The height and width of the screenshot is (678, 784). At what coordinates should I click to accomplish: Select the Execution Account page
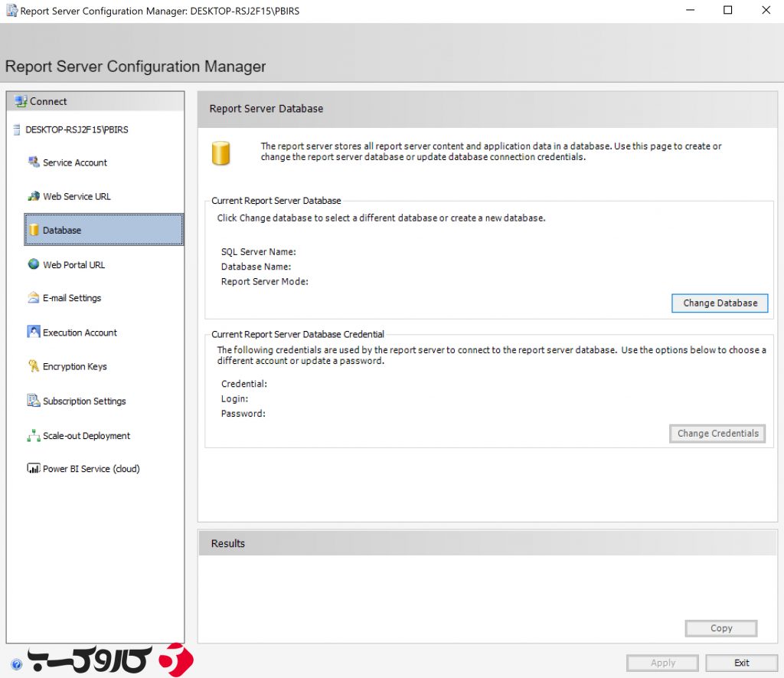pos(77,332)
